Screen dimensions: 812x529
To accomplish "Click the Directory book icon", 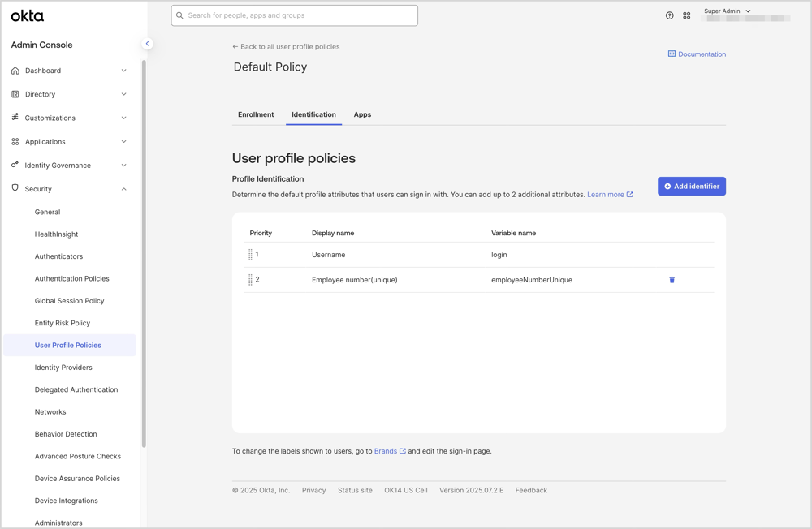I will 15,94.
